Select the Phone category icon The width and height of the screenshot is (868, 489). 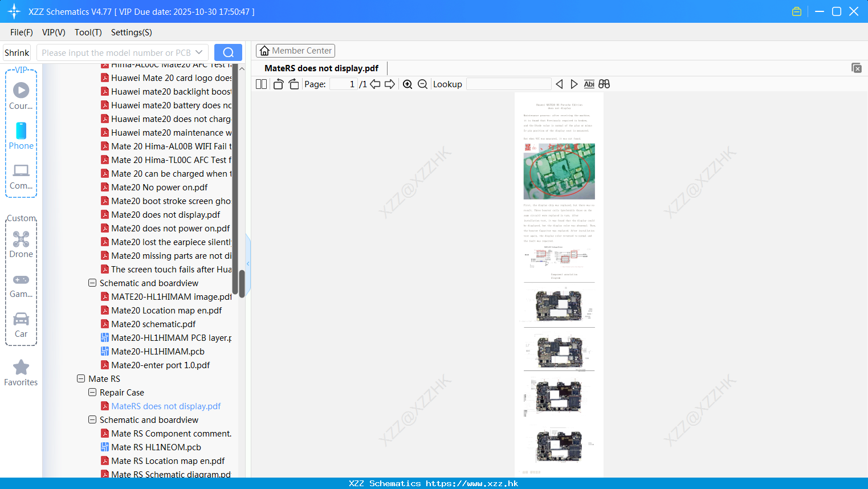point(21,136)
